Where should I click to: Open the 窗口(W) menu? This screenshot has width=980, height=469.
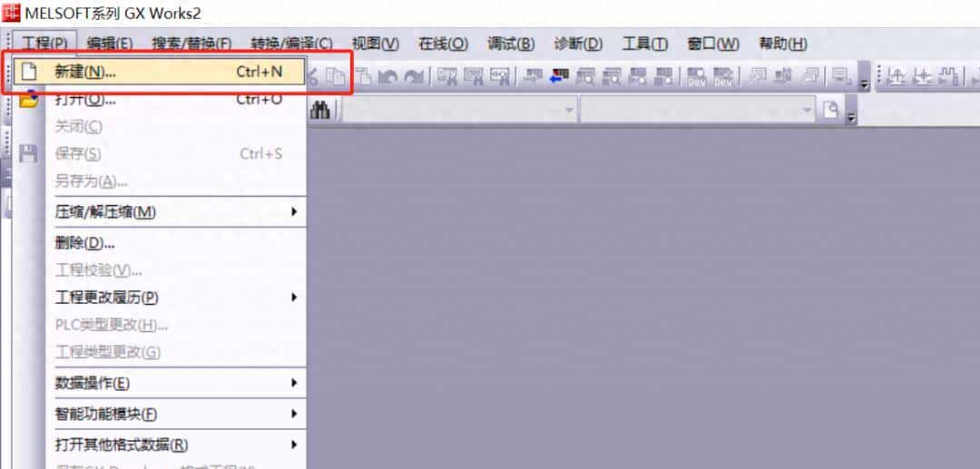(713, 44)
